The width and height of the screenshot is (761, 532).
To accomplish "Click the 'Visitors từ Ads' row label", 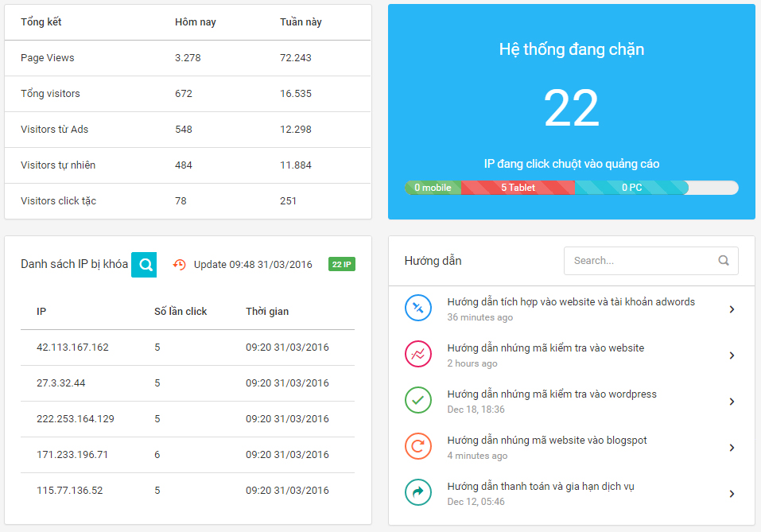I will pyautogui.click(x=54, y=129).
